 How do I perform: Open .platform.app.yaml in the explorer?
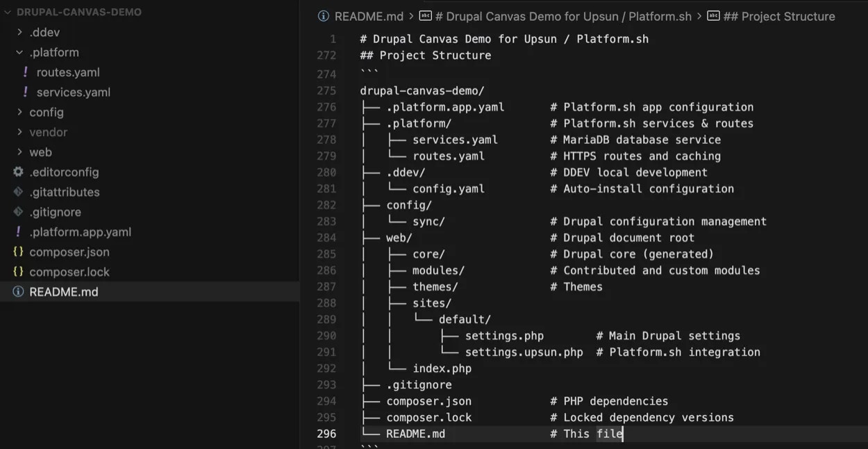click(80, 232)
